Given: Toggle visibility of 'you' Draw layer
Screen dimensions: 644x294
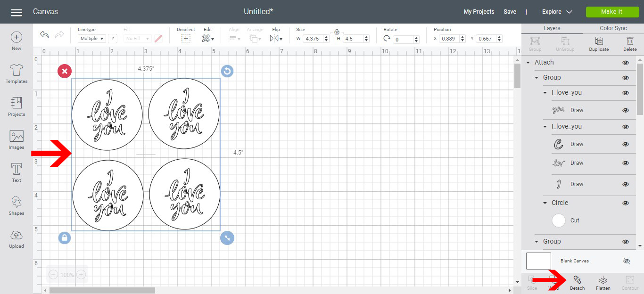Looking at the screenshot, I should pos(626,110).
